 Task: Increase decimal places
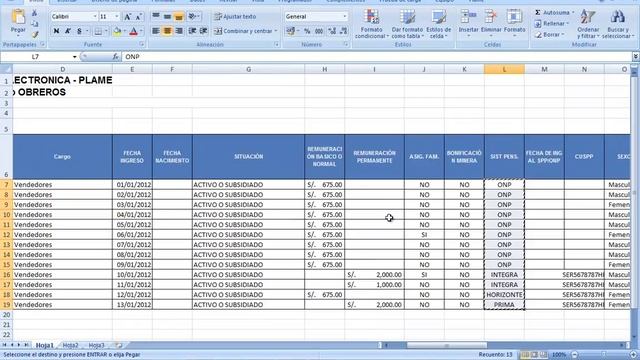(x=332, y=31)
